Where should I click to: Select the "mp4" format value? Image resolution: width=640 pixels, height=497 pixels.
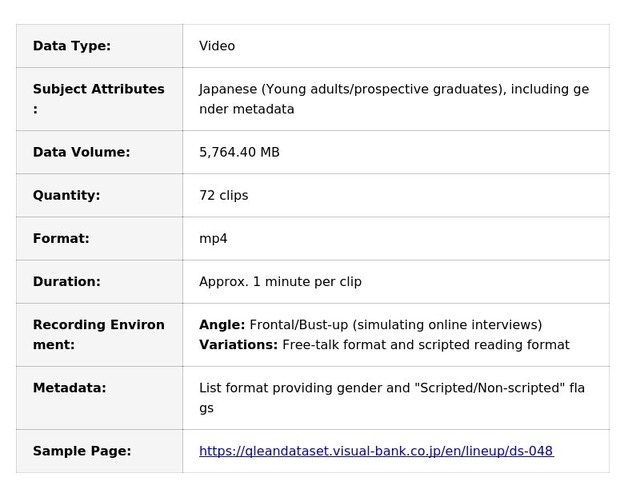tap(213, 239)
